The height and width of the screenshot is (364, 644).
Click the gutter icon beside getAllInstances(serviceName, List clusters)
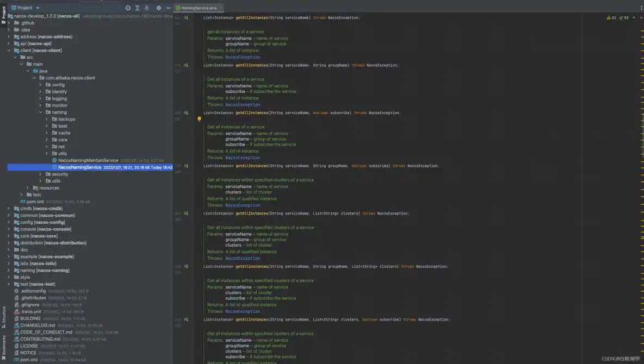click(186, 214)
